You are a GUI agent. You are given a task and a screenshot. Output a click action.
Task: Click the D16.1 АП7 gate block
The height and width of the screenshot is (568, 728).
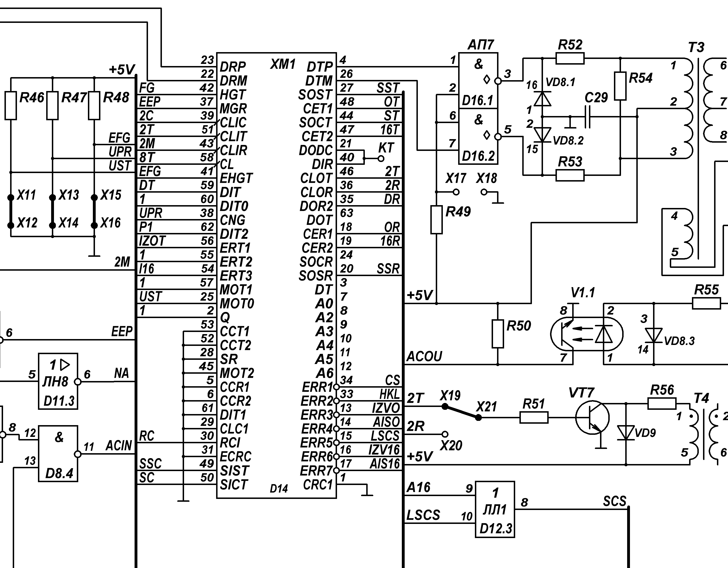[x=478, y=81]
